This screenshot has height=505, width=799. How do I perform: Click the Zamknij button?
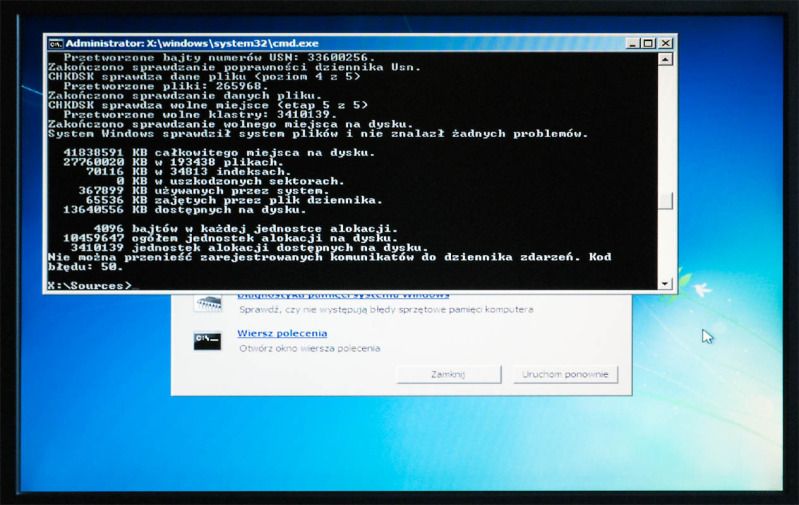click(x=448, y=375)
